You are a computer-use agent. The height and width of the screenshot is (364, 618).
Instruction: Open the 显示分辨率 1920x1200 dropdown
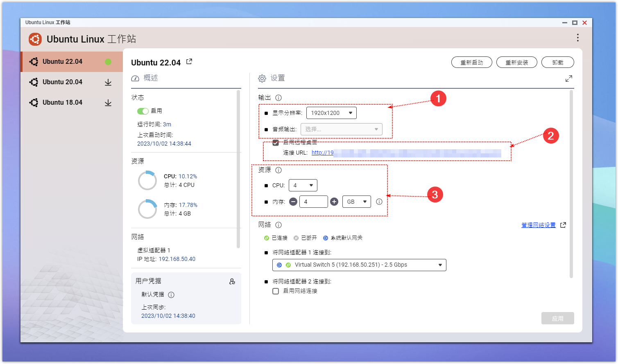pos(331,113)
